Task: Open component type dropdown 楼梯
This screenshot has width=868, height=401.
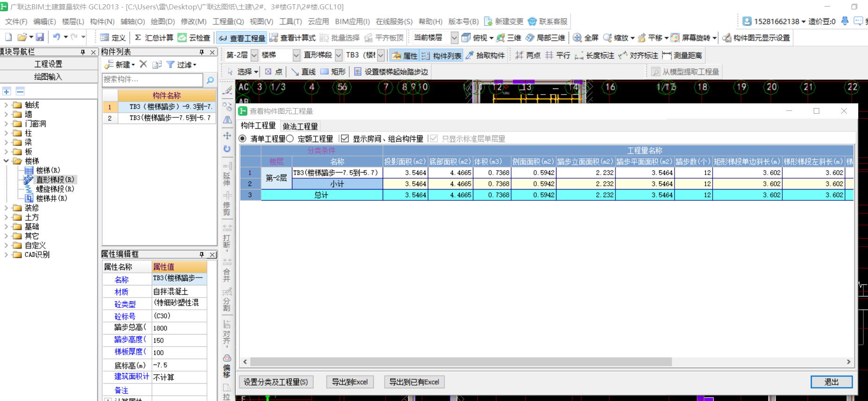Action: click(297, 55)
